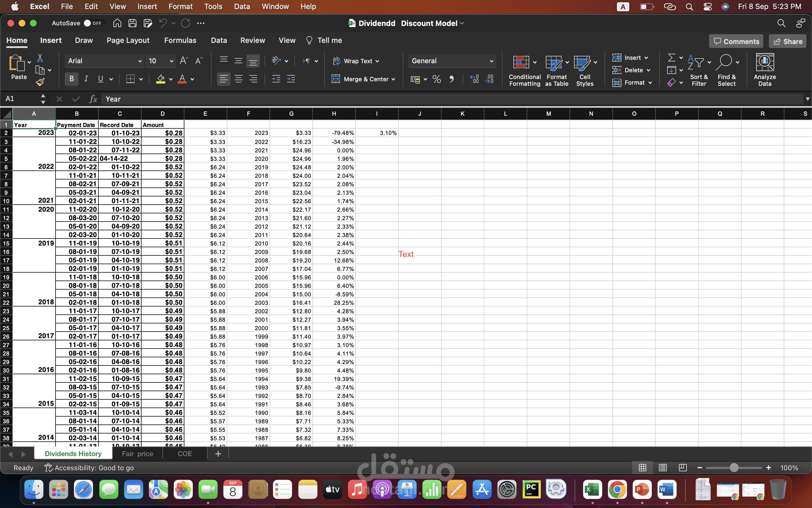812x508 pixels.
Task: Open the Format menu in menu bar
Action: pos(180,6)
